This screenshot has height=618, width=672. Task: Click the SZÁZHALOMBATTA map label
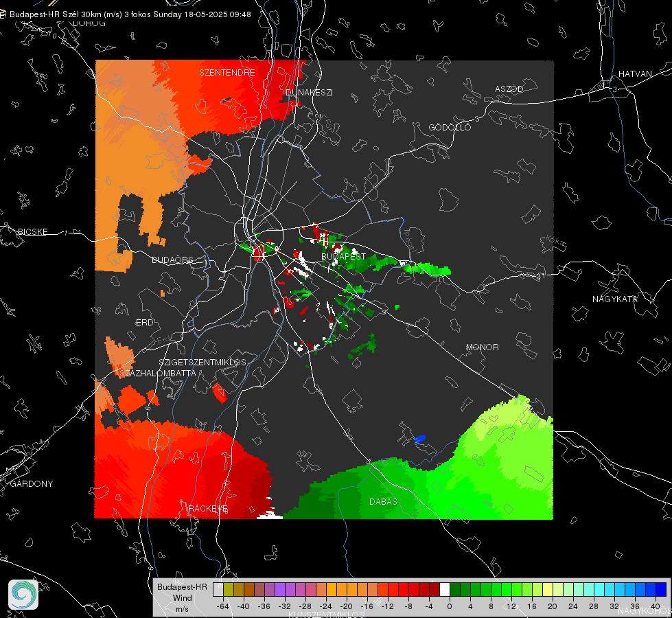[158, 373]
